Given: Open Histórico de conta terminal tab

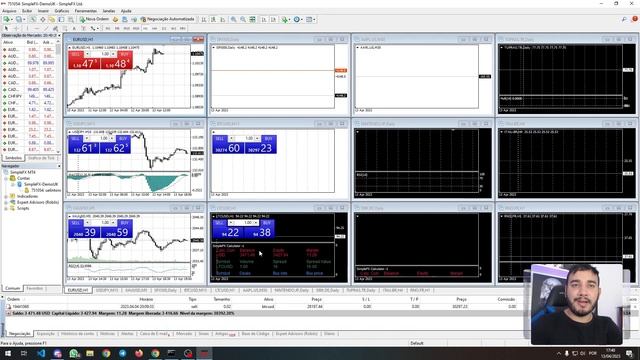Looking at the screenshot, I should [78, 334].
